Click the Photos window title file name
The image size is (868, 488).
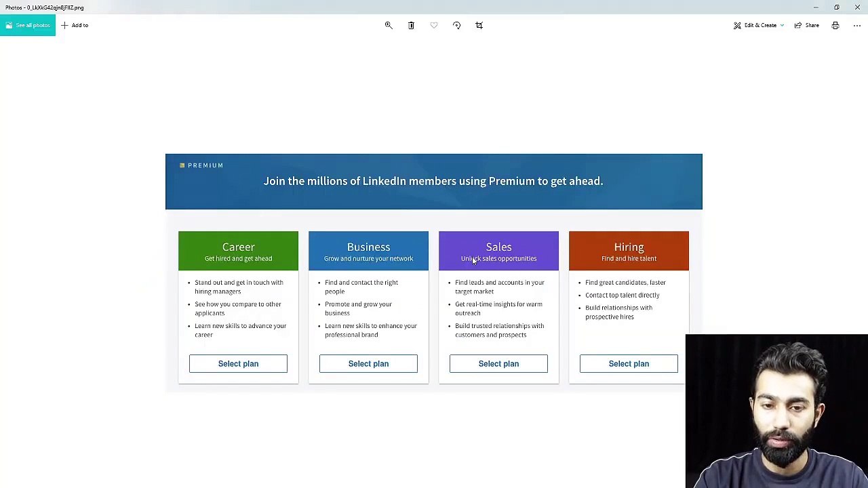pyautogui.click(x=45, y=7)
